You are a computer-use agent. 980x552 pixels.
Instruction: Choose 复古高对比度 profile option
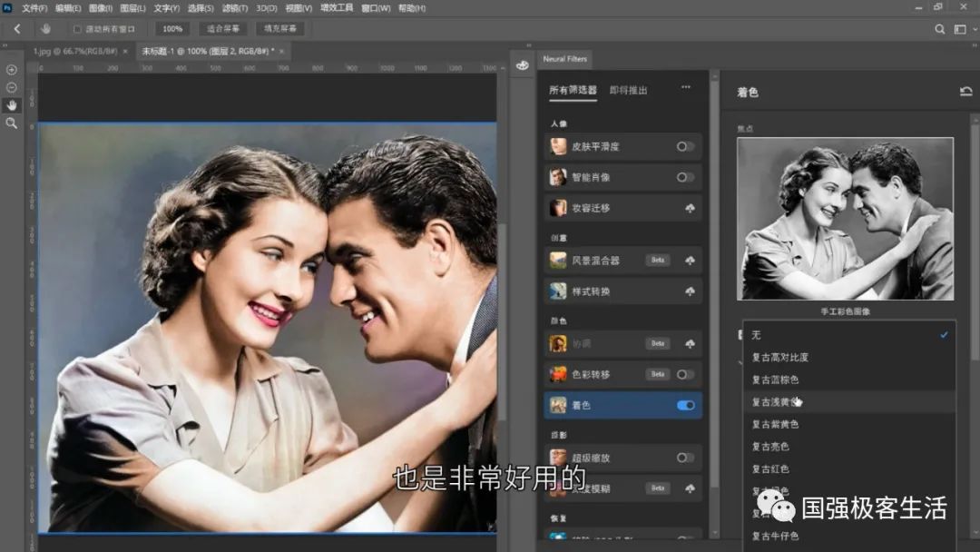click(848, 357)
